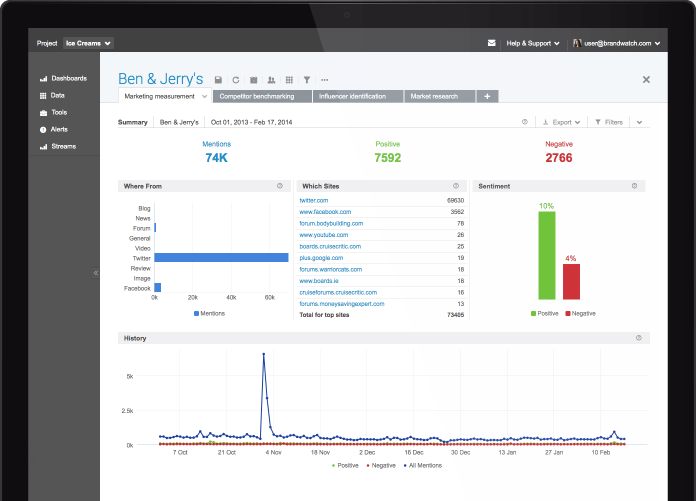Click the save dashboard icon
Viewport: 696px width, 501px height.
point(218,80)
